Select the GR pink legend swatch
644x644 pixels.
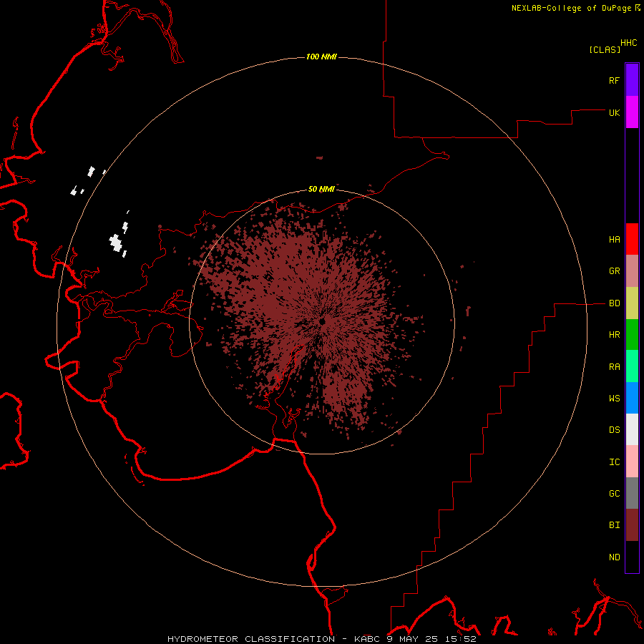click(632, 271)
